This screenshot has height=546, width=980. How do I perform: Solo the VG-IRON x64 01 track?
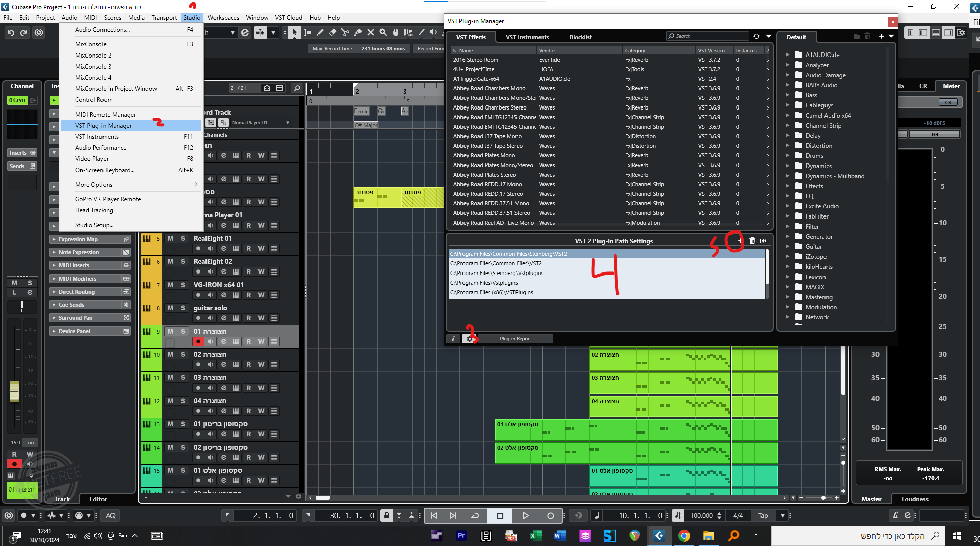(x=183, y=285)
